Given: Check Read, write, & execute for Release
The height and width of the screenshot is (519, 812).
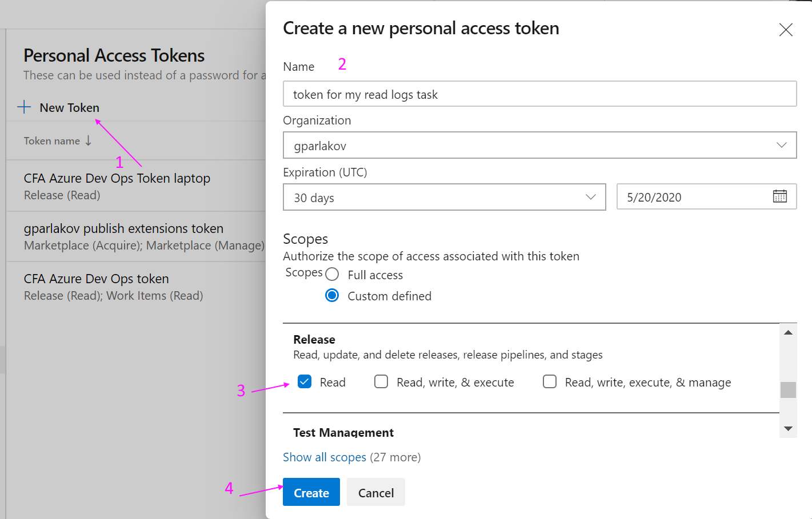Looking at the screenshot, I should tap(381, 381).
